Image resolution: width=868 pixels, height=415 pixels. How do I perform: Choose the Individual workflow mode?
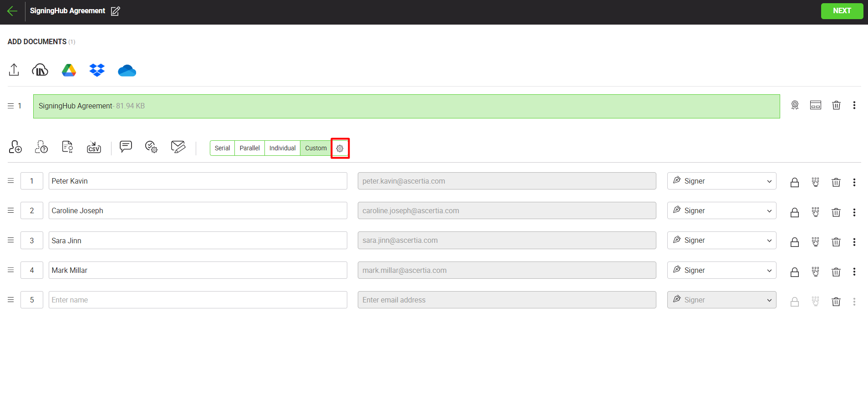(x=282, y=148)
